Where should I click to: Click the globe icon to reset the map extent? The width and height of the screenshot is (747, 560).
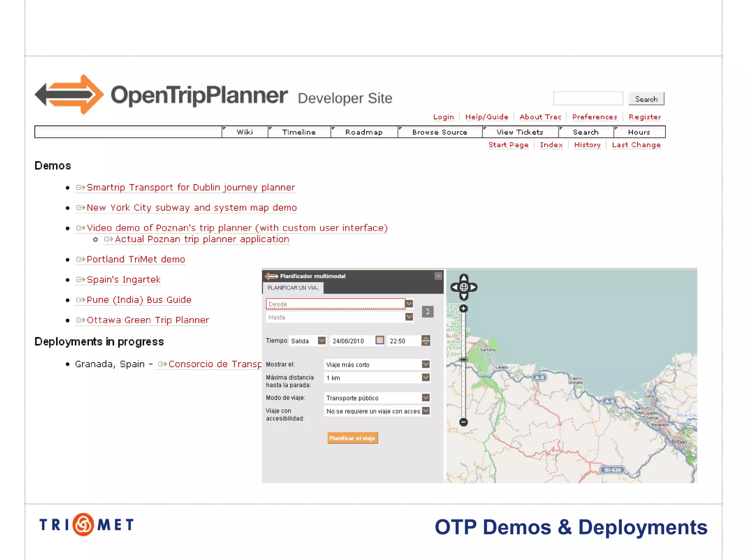[x=464, y=287]
